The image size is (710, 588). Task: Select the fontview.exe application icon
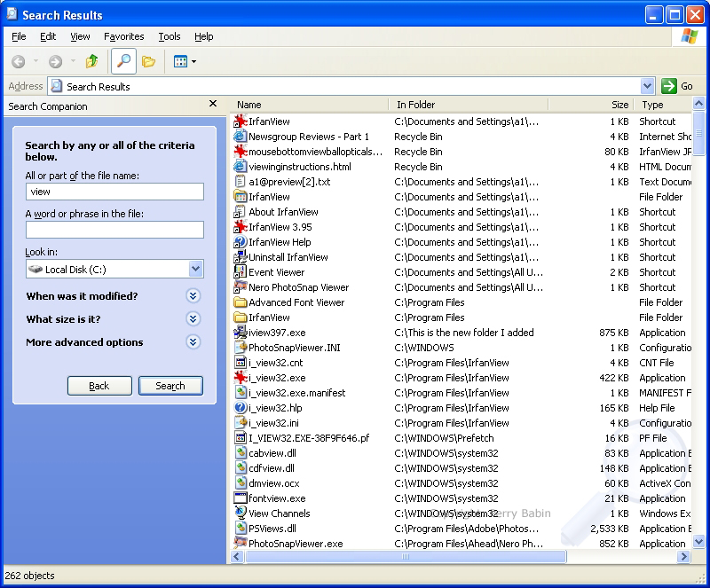point(240,498)
